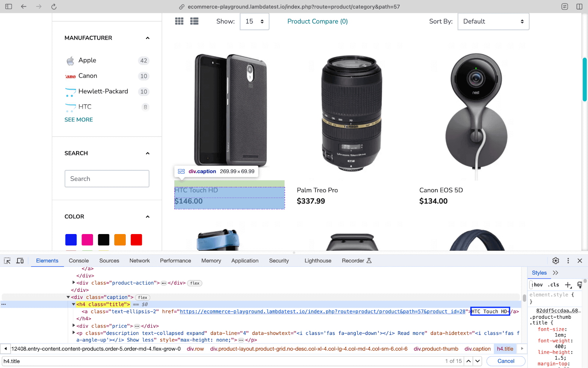Close the DevTools panel
Viewport: 588px width, 368px height.
pyautogui.click(x=580, y=261)
